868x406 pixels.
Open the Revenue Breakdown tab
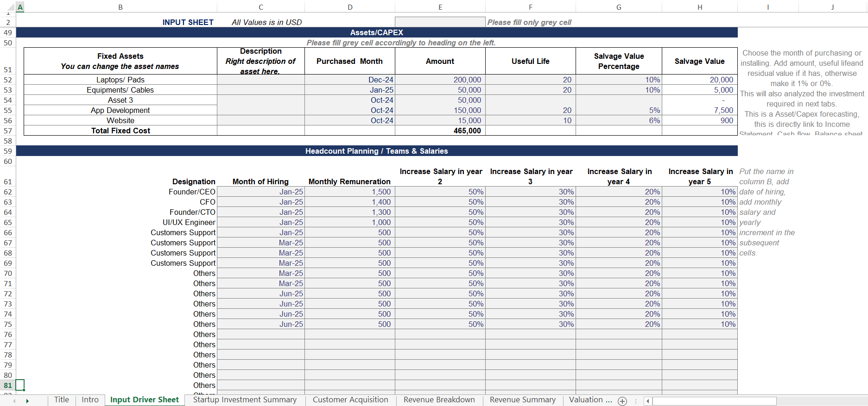(439, 400)
